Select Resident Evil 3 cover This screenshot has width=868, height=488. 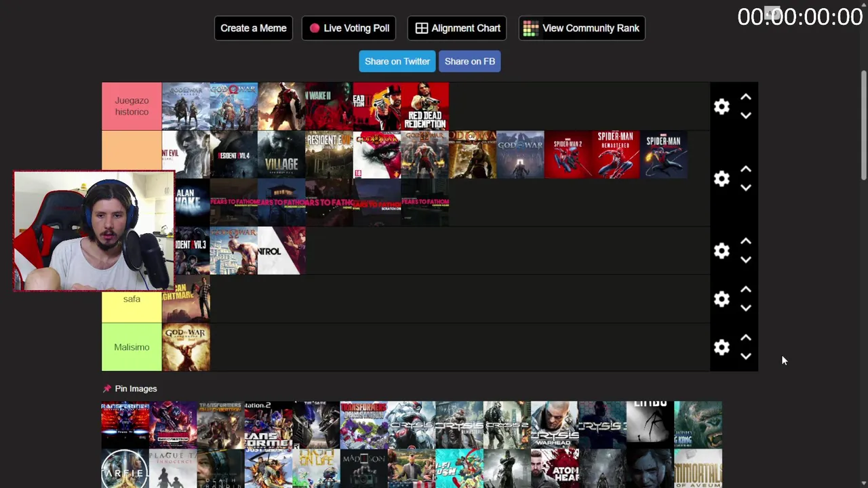tap(193, 251)
